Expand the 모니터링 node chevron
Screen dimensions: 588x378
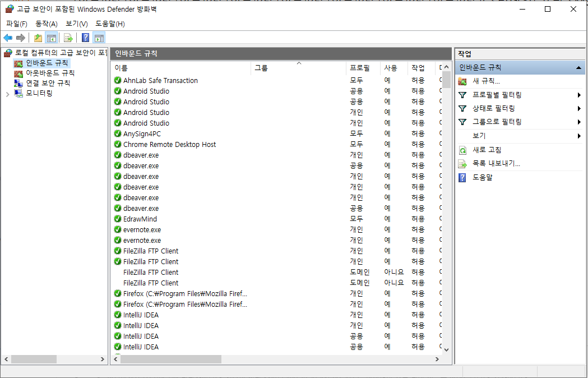pyautogui.click(x=7, y=94)
